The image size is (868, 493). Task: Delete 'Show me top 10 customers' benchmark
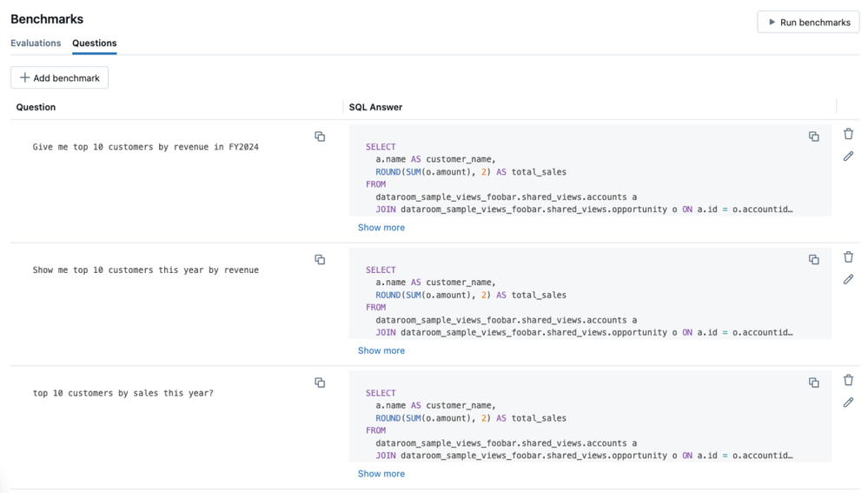click(848, 257)
